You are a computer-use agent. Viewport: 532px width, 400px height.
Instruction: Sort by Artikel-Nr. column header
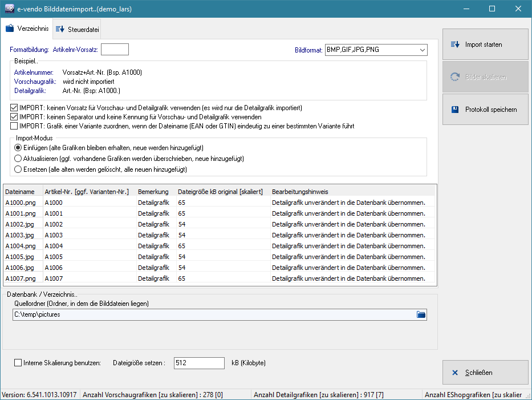point(90,192)
